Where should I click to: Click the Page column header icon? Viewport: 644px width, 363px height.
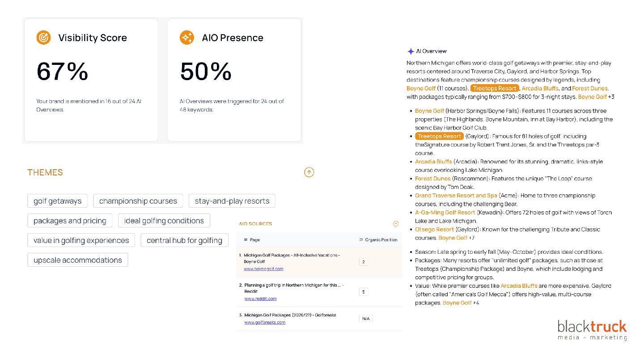[x=246, y=240]
